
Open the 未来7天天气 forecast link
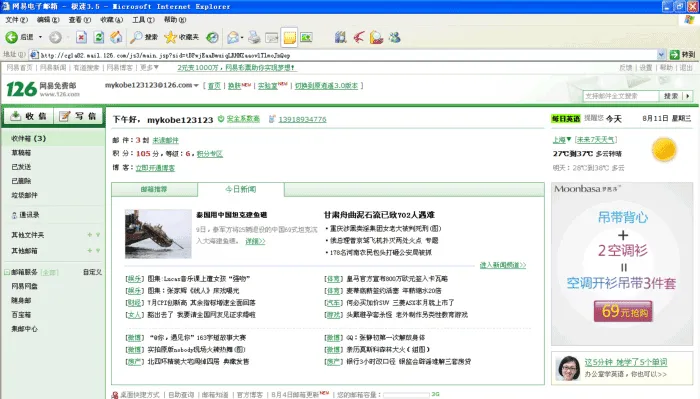(596, 140)
